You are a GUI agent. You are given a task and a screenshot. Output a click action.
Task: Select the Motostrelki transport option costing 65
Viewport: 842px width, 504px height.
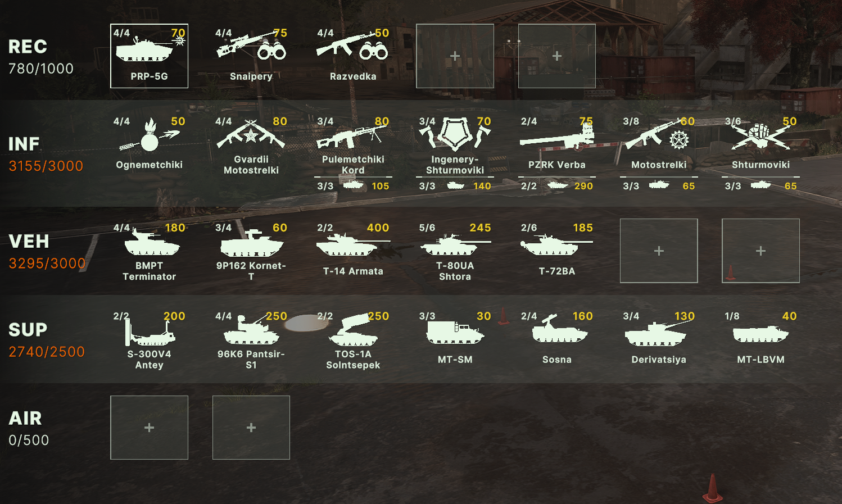point(659,185)
